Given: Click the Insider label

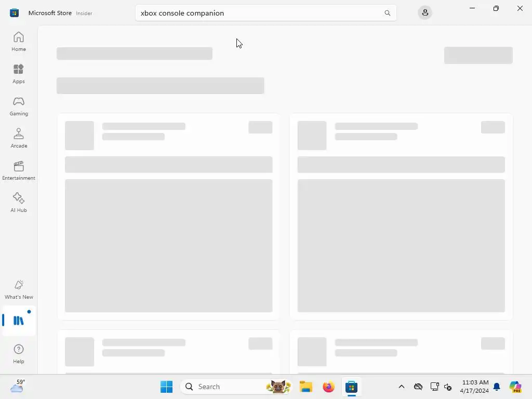Looking at the screenshot, I should [84, 13].
